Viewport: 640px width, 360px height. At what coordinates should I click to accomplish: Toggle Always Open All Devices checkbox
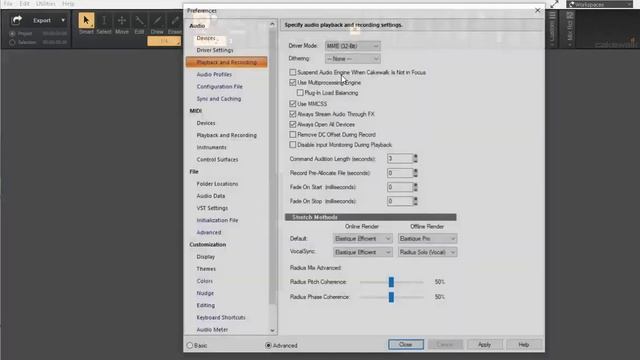293,124
